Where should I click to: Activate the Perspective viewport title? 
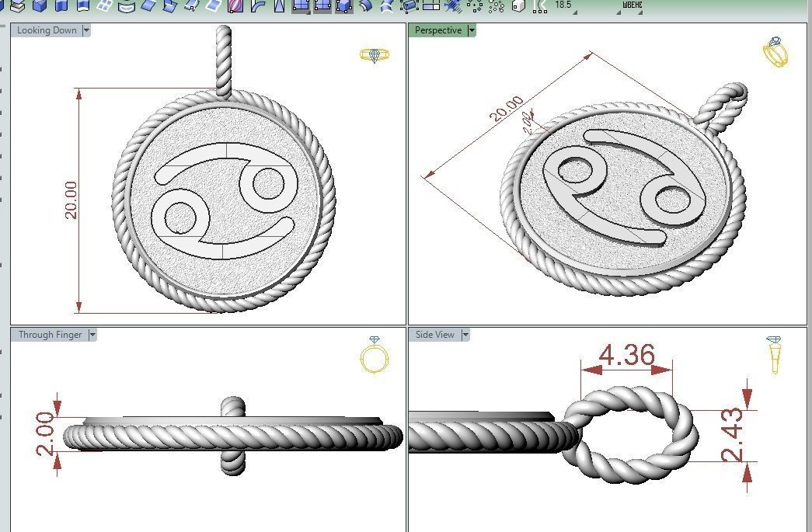coord(438,30)
